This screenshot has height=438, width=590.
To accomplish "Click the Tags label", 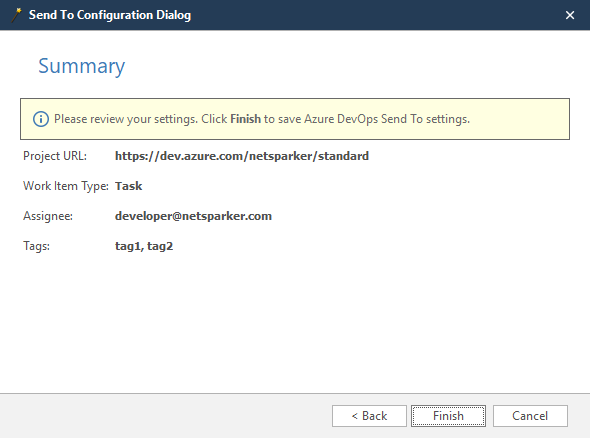I will [36, 246].
